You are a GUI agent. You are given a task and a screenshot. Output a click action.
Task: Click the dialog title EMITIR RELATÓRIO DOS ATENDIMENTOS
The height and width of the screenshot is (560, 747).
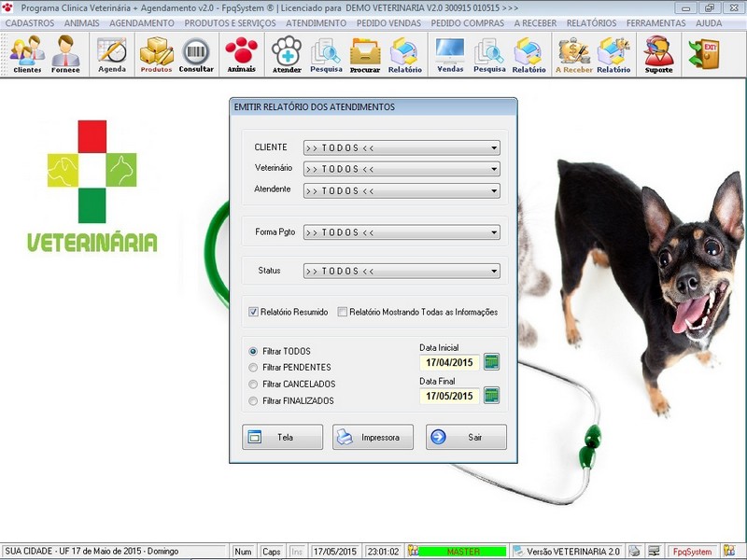coord(315,107)
